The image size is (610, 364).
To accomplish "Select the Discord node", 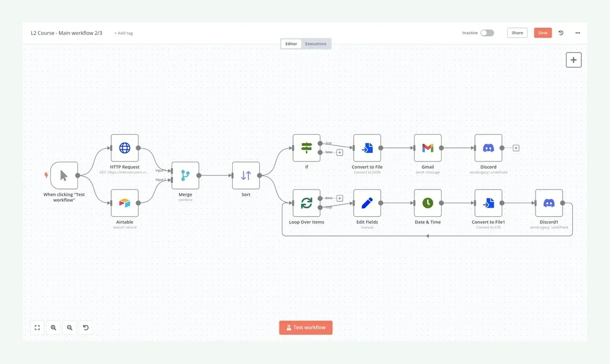I will tap(488, 148).
